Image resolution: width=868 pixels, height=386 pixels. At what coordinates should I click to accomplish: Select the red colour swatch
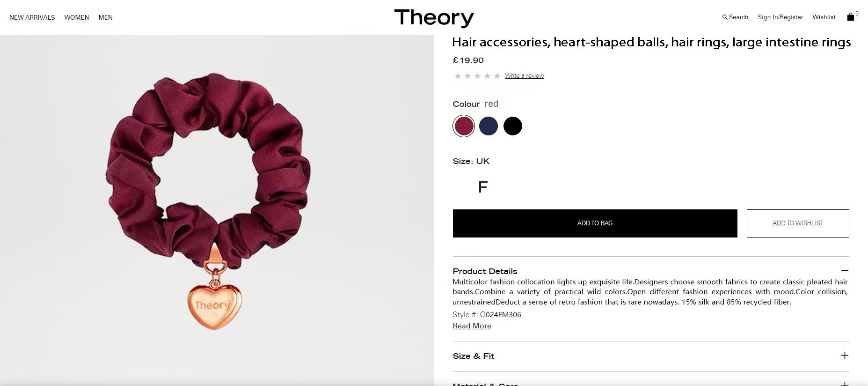464,126
